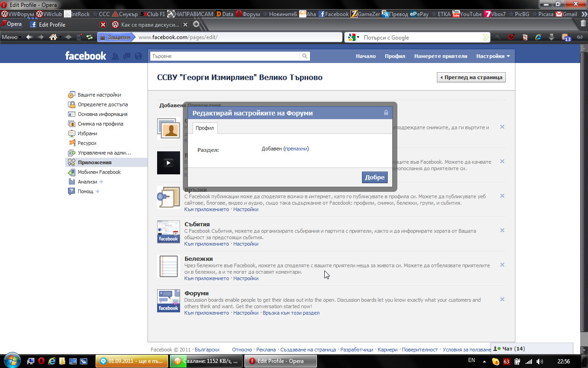The width and height of the screenshot is (588, 368).
Task: Remove the Форуми application with X
Action: click(x=502, y=299)
